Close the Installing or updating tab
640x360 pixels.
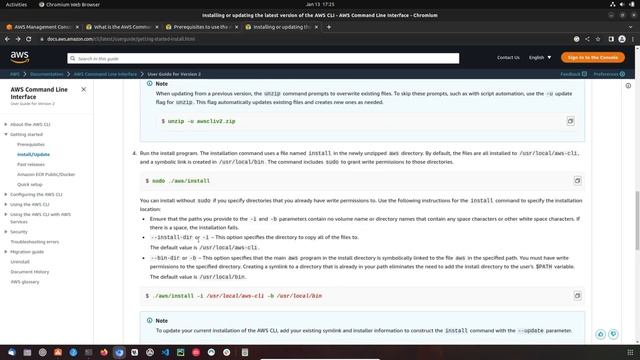pyautogui.click(x=316, y=27)
